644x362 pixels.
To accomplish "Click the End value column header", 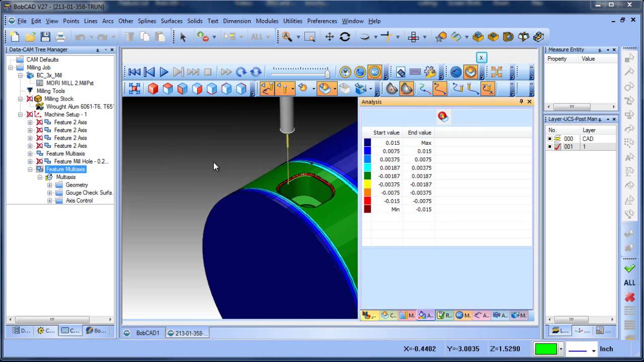I will 420,133.
